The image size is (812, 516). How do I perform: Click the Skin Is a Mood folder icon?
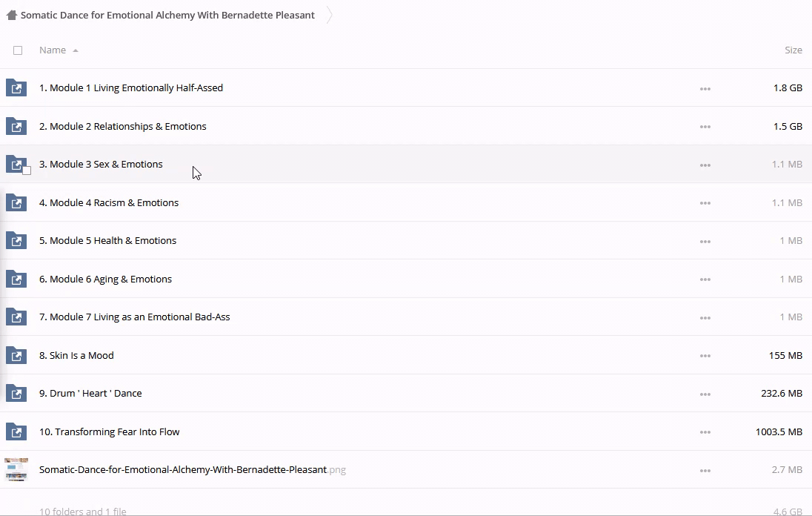click(16, 355)
